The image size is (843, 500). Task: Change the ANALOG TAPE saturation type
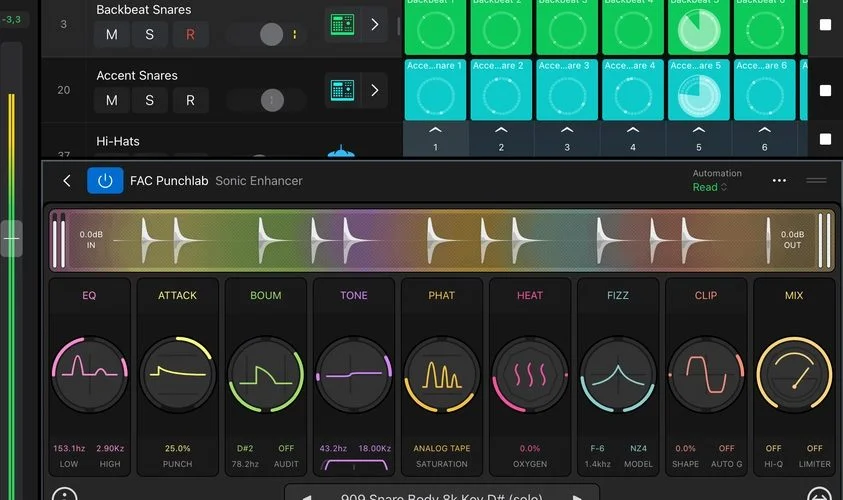pyautogui.click(x=442, y=448)
